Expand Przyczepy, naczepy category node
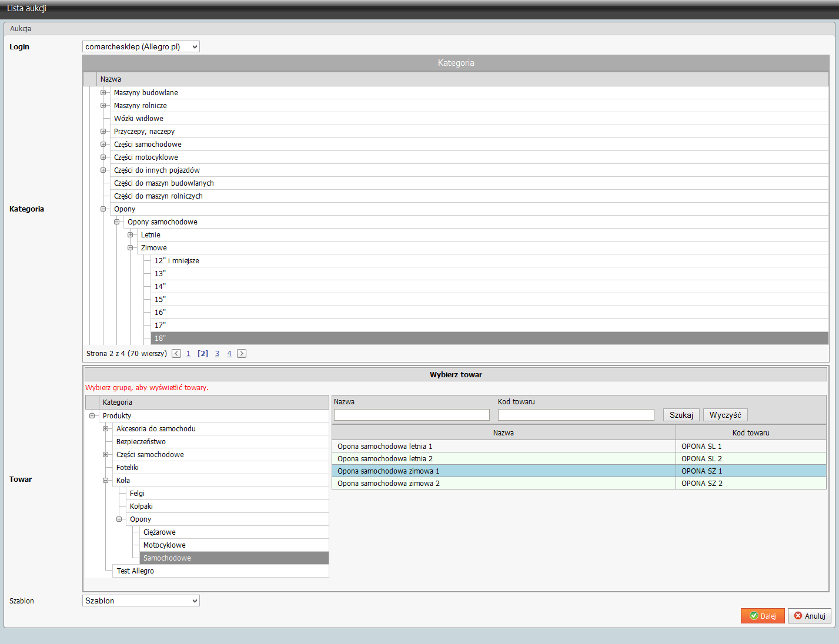The height and width of the screenshot is (644, 839). coord(103,131)
